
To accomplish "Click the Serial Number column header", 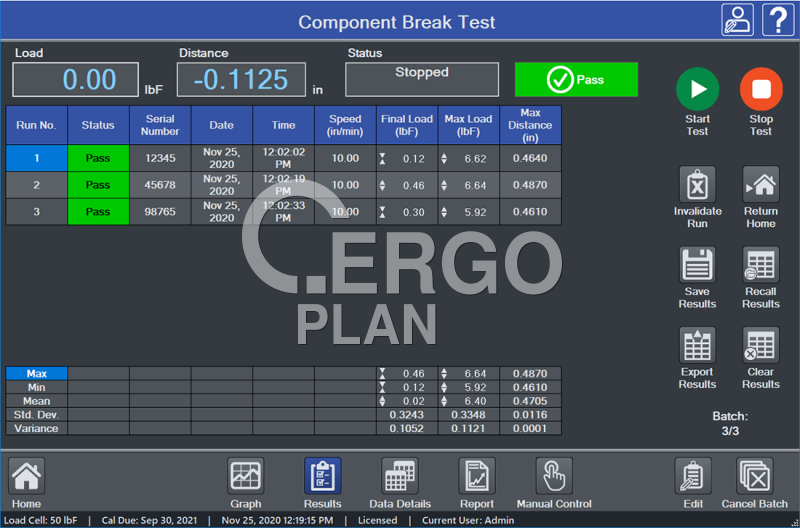I will [160, 125].
